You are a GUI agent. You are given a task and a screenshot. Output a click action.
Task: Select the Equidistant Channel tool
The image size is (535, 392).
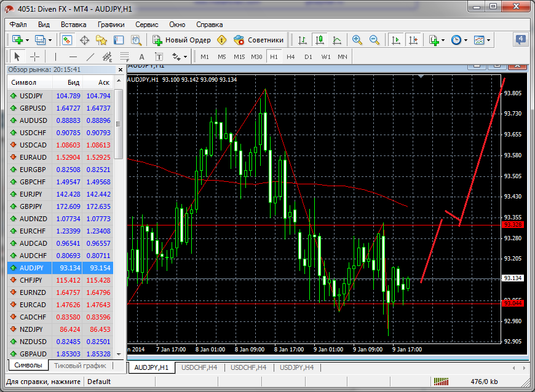(108, 57)
